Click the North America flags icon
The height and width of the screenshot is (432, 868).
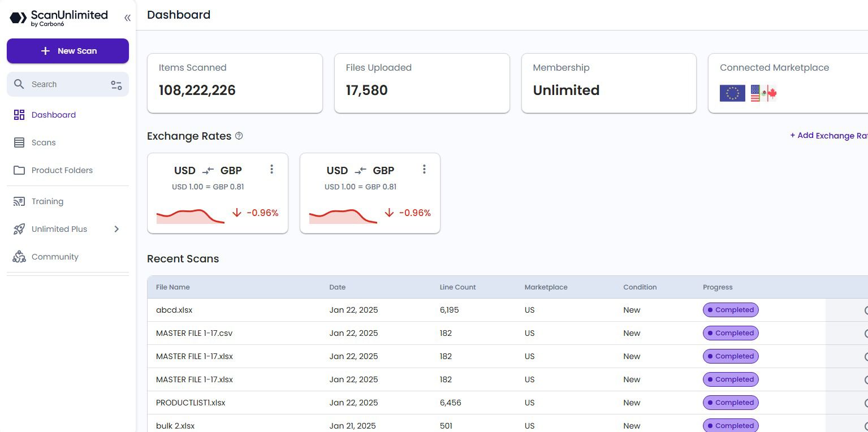click(x=763, y=93)
